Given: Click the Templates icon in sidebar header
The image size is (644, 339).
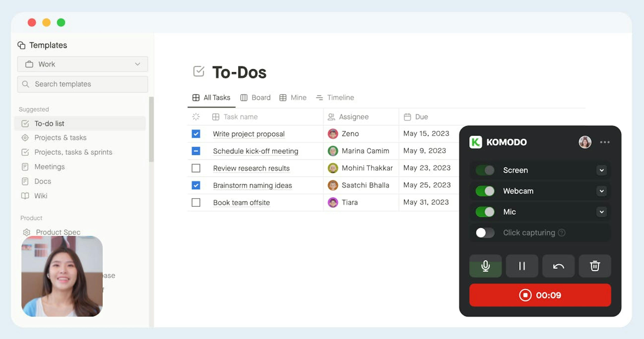Looking at the screenshot, I should click(21, 45).
